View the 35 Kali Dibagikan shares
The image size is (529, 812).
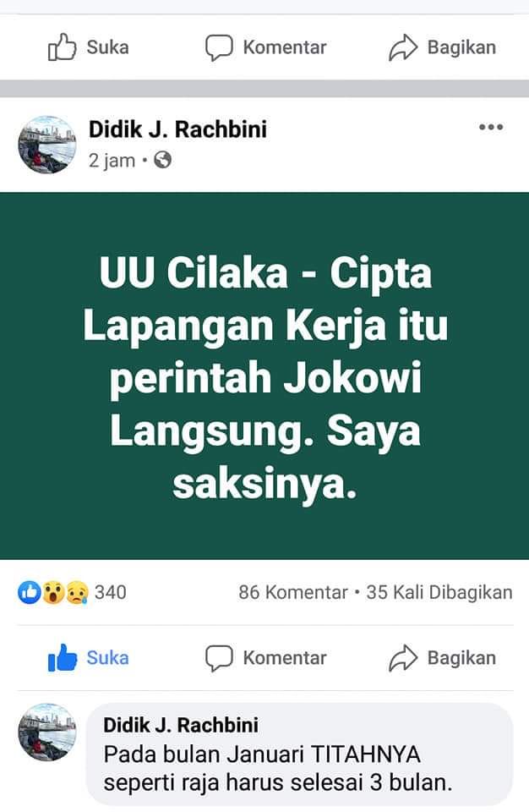tap(439, 592)
